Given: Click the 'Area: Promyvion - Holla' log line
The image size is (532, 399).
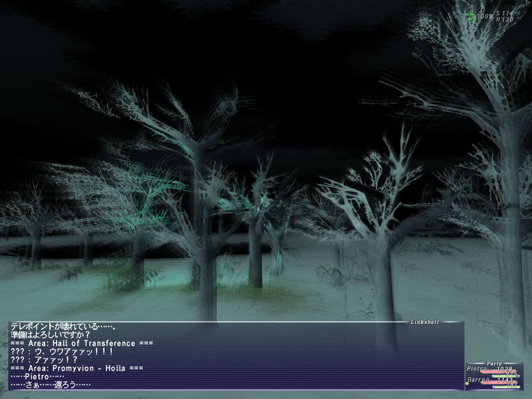Looking at the screenshot, I should (x=77, y=368).
